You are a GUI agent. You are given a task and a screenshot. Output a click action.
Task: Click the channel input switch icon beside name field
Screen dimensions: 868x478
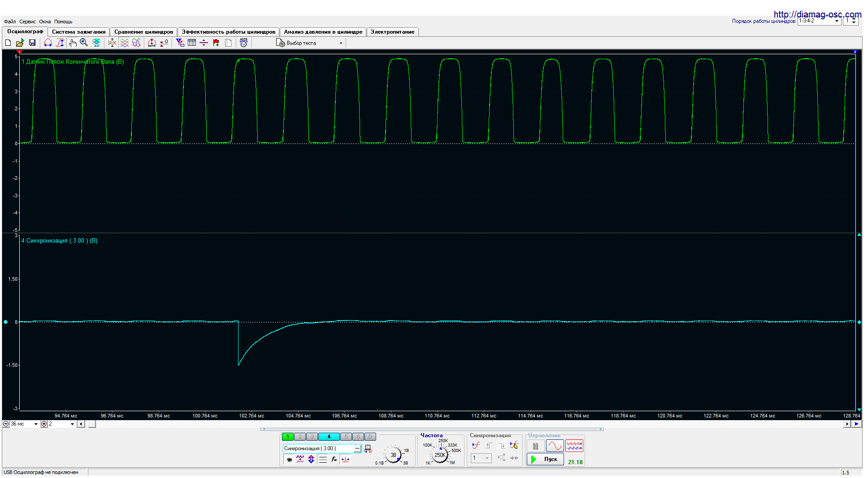tap(368, 448)
